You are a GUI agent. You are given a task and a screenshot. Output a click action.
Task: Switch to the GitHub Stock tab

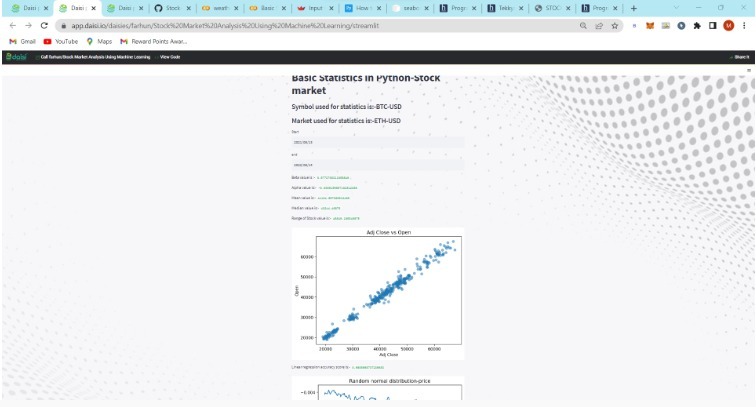tap(173, 8)
